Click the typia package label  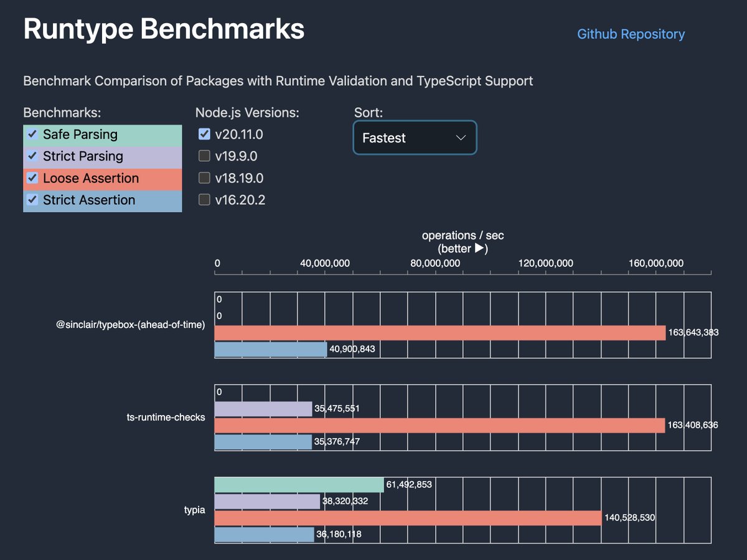click(194, 510)
